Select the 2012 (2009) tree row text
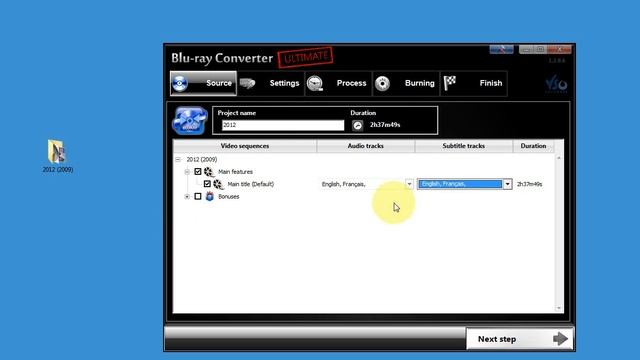 click(202, 159)
